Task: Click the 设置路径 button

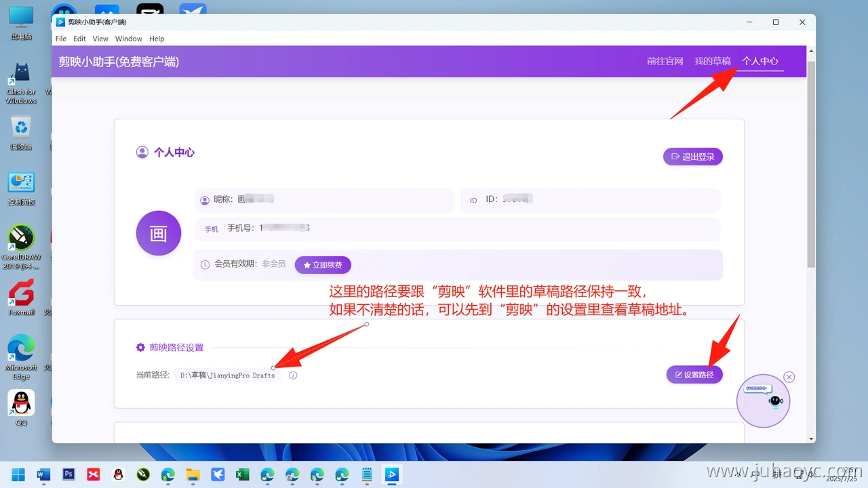Action: [694, 375]
